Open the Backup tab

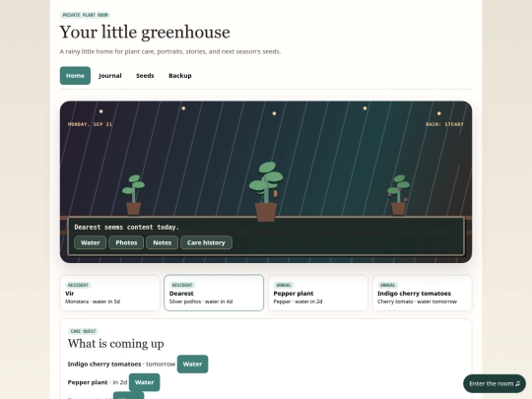point(180,75)
